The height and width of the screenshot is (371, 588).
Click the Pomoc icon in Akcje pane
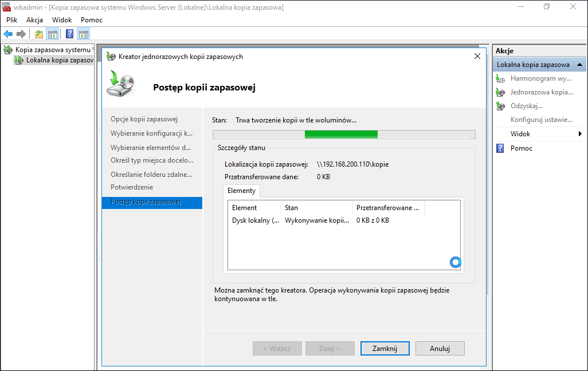click(x=500, y=148)
